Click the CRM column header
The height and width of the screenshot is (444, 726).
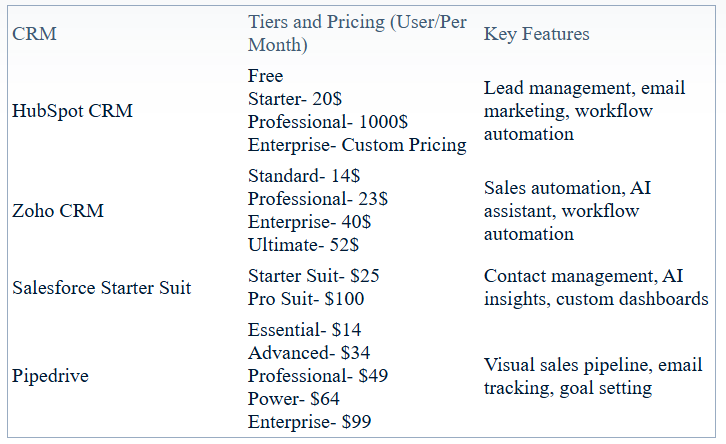pos(34,34)
